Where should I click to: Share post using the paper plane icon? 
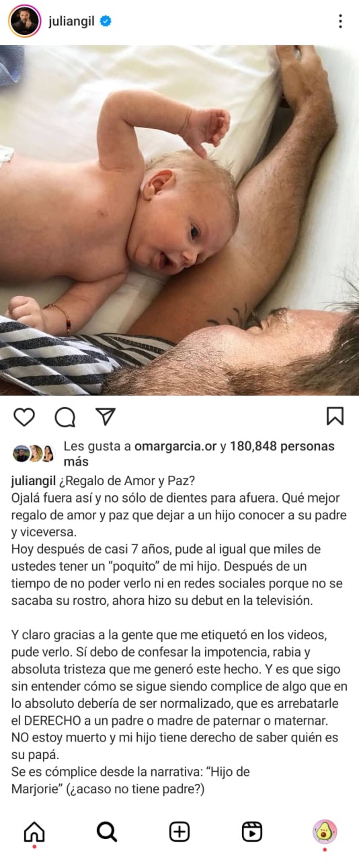coord(106,416)
